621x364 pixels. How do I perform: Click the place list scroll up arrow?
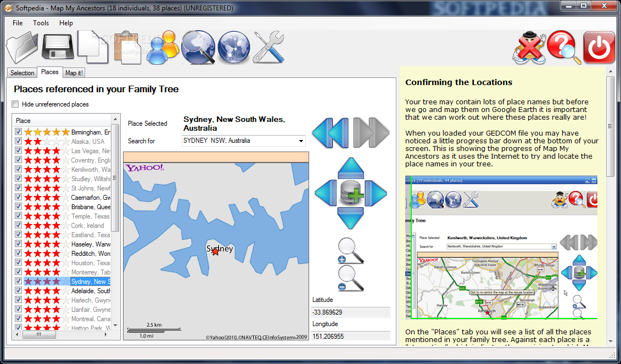click(x=115, y=119)
